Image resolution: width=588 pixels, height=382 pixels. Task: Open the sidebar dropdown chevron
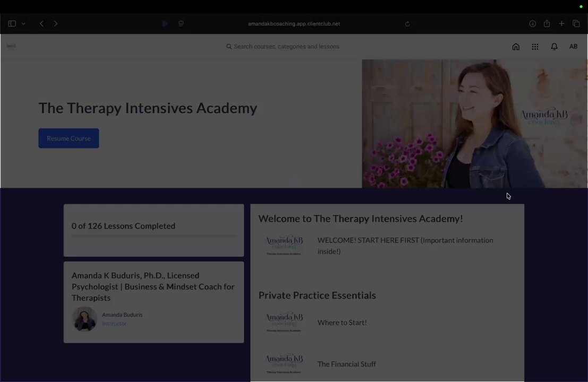[x=23, y=23]
